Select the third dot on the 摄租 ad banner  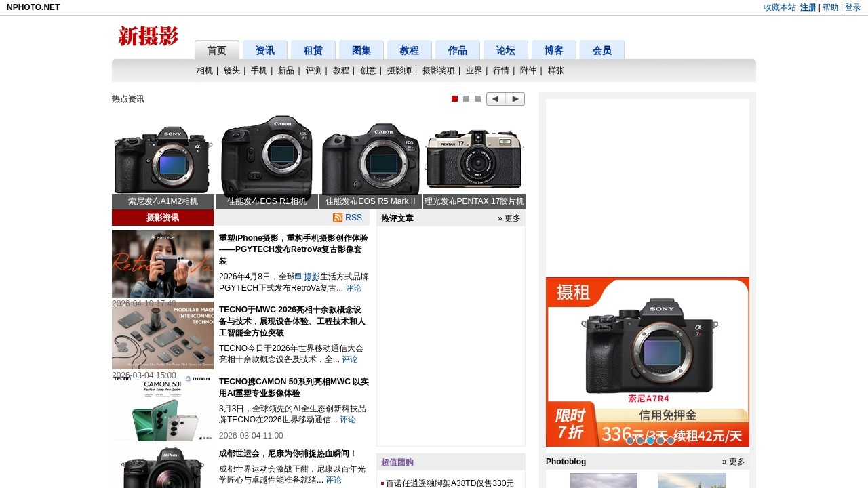pos(650,441)
